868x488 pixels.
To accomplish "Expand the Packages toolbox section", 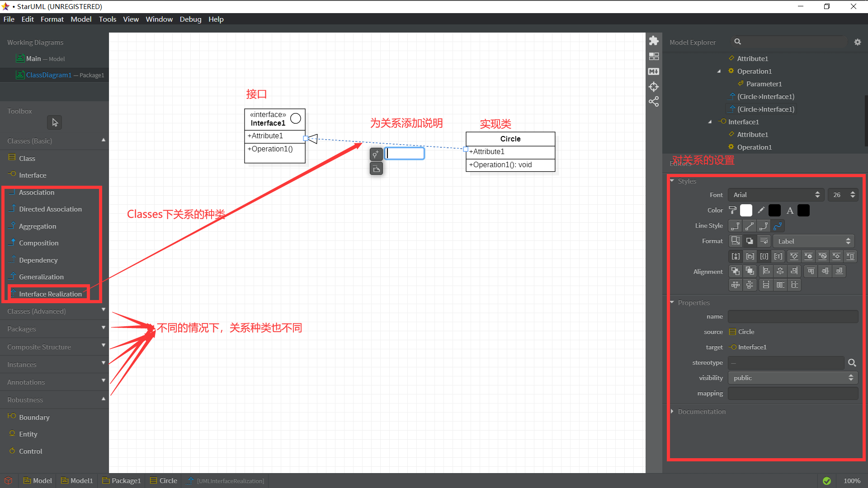I will click(54, 329).
